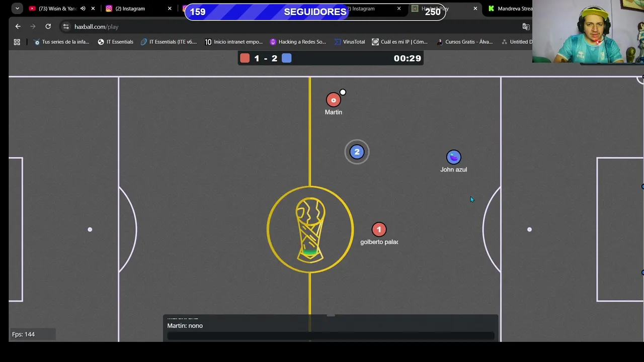This screenshot has width=644, height=362.
Task: Click the John azul player disc
Action: pos(453,157)
